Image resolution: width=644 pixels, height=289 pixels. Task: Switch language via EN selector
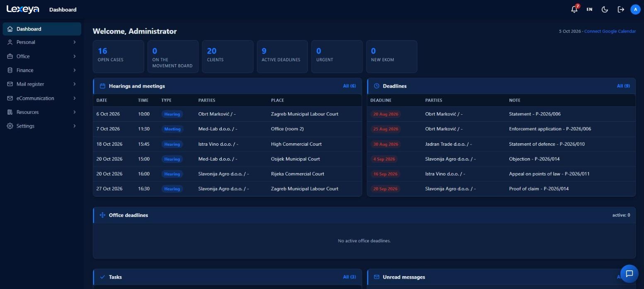click(589, 9)
